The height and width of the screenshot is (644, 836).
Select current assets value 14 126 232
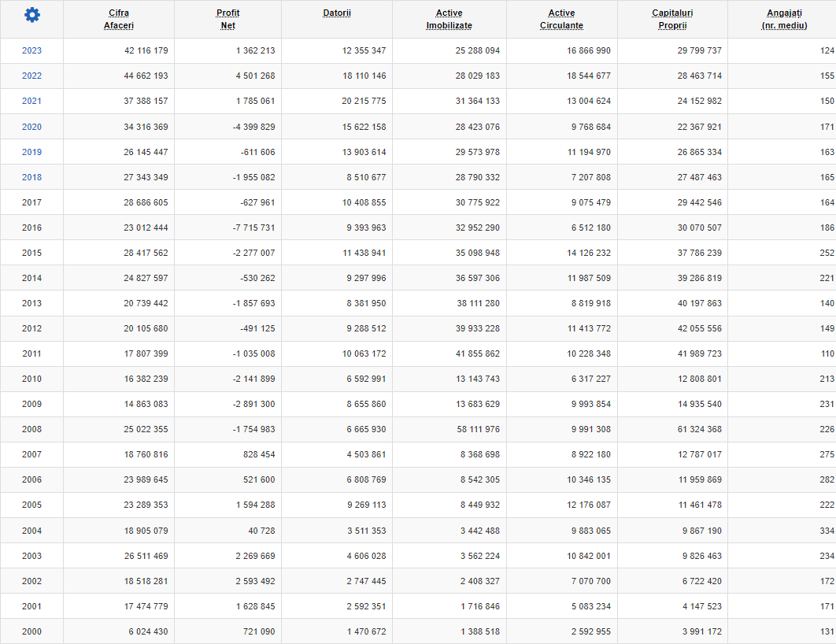(589, 253)
